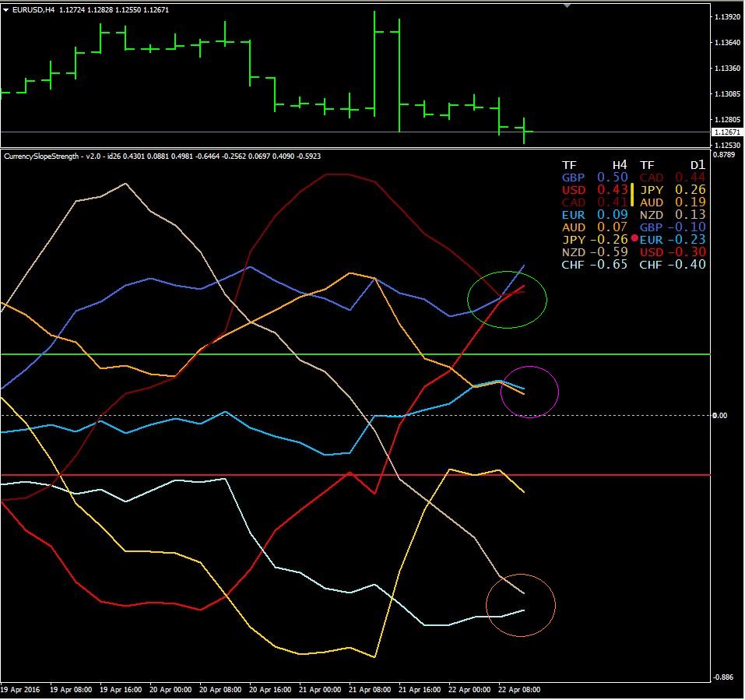Click the EUR H4 value 0.09
The image size is (745, 700).
point(613,214)
